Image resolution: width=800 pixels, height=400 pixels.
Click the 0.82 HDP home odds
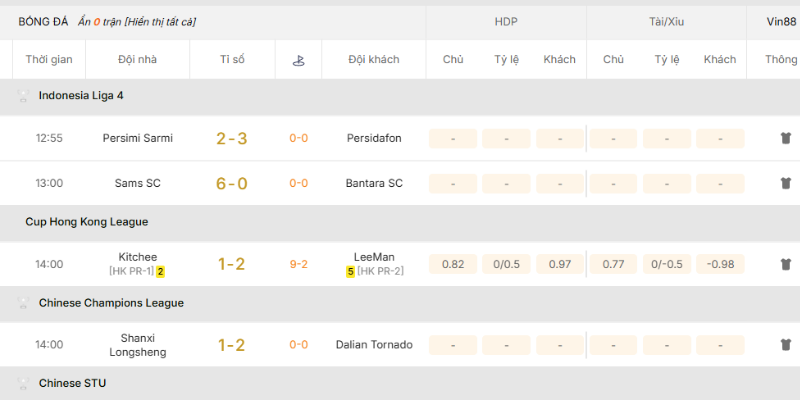pyautogui.click(x=453, y=264)
